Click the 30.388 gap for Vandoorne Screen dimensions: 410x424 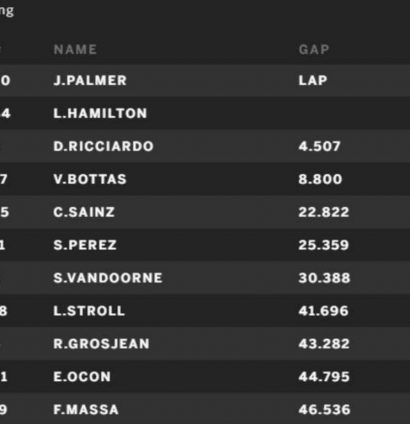[324, 278]
